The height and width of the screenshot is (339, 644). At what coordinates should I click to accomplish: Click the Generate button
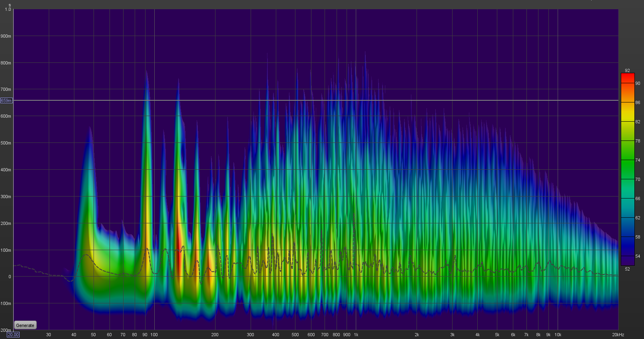pos(25,325)
